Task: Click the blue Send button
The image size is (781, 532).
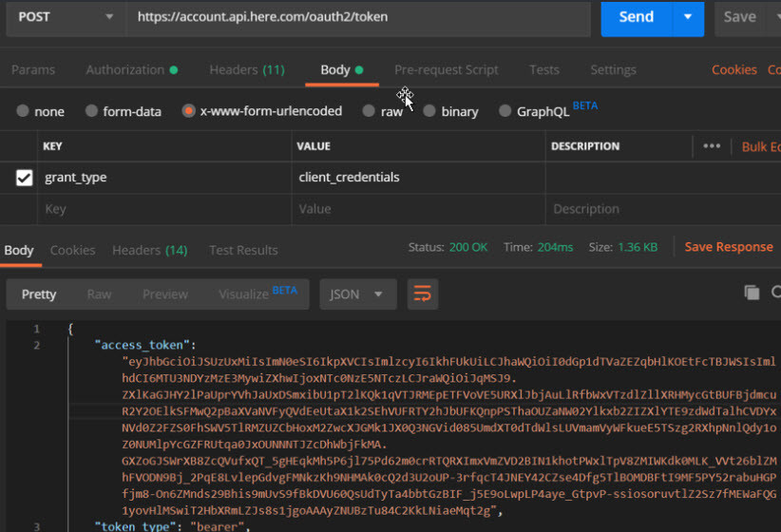Action: (x=636, y=17)
